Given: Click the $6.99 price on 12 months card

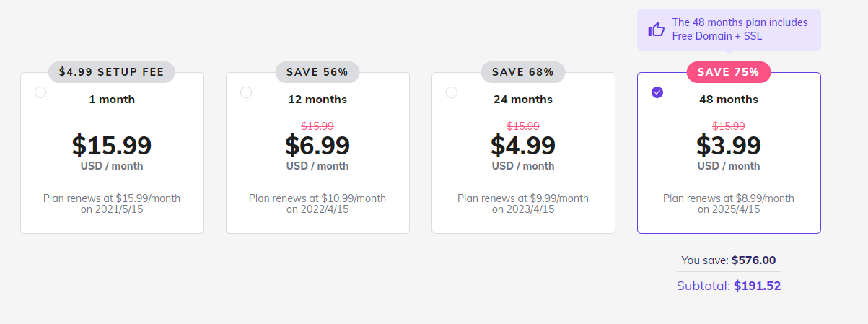Looking at the screenshot, I should point(317,145).
